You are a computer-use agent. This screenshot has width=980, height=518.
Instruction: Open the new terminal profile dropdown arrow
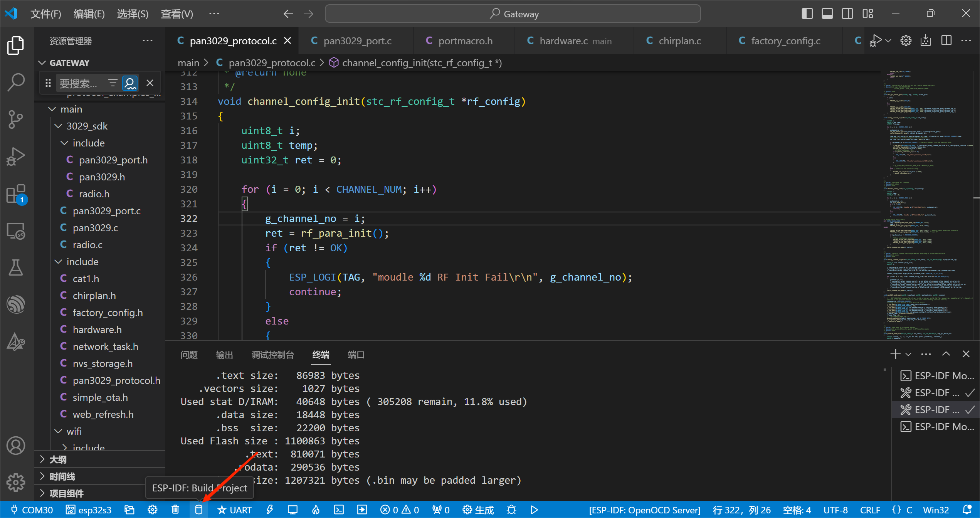[908, 354]
